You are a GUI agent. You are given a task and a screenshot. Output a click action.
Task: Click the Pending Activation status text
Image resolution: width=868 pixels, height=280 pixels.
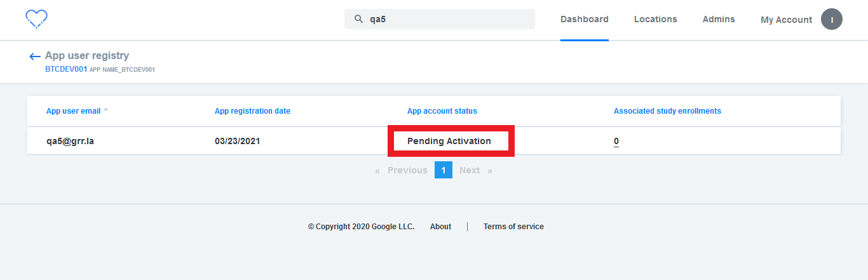449,141
